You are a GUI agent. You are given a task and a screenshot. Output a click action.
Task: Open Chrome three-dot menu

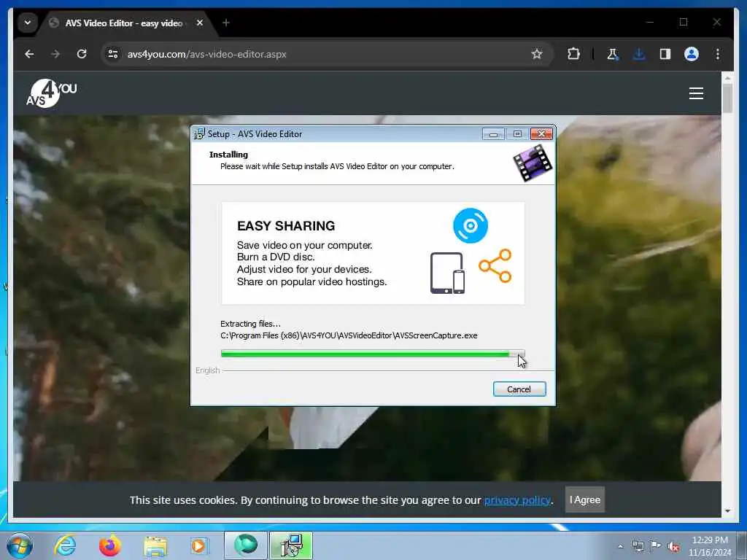click(x=718, y=54)
